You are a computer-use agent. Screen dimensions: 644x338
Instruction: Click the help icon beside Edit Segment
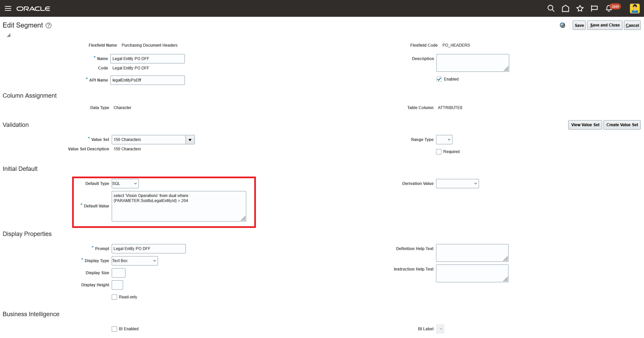coord(49,26)
